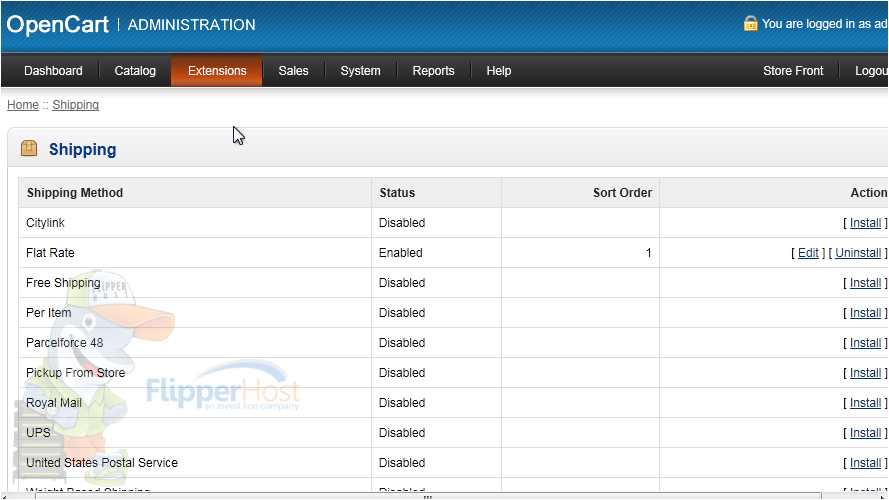Open the Sales menu
This screenshot has height=500, width=889.
pos(293,71)
